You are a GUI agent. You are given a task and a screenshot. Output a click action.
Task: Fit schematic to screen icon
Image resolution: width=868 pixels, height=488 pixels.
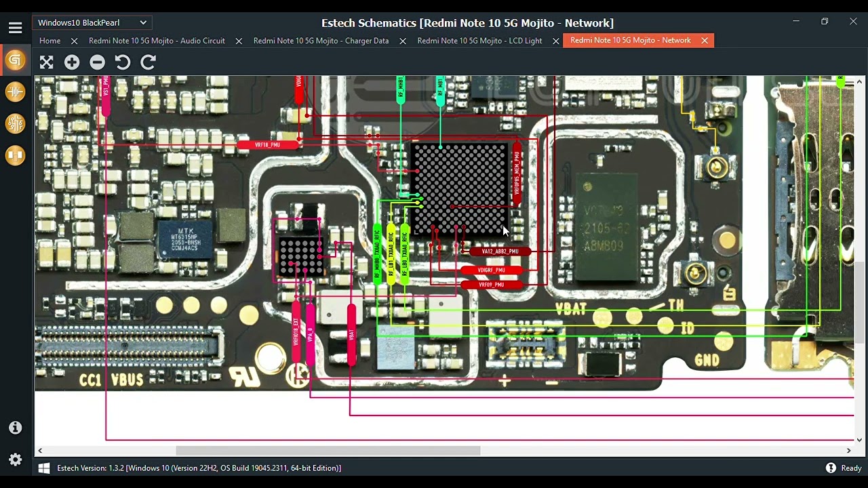(x=46, y=62)
